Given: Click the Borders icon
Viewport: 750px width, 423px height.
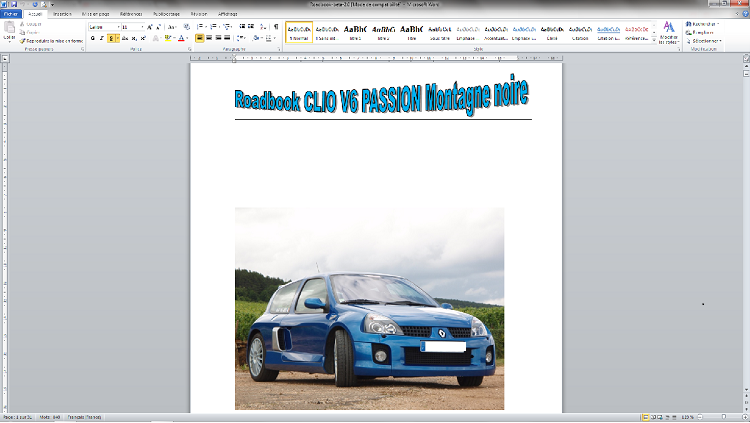Looking at the screenshot, I should pyautogui.click(x=268, y=38).
